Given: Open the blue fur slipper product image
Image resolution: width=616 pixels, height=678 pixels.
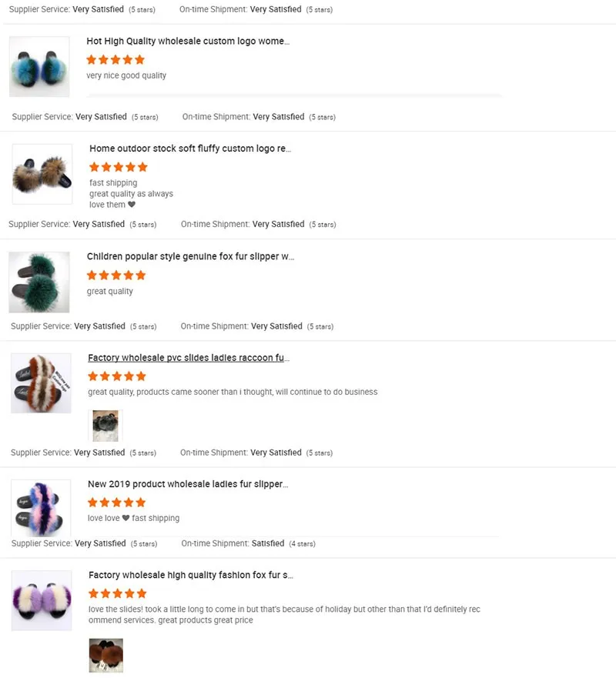Looking at the screenshot, I should pos(39,67).
